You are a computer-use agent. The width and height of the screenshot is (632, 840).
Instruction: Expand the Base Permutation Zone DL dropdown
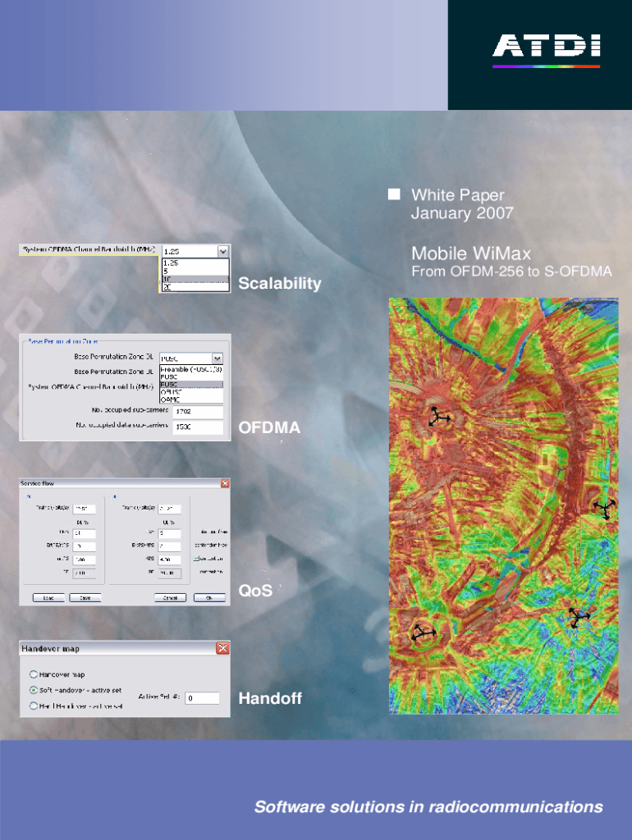[217, 358]
